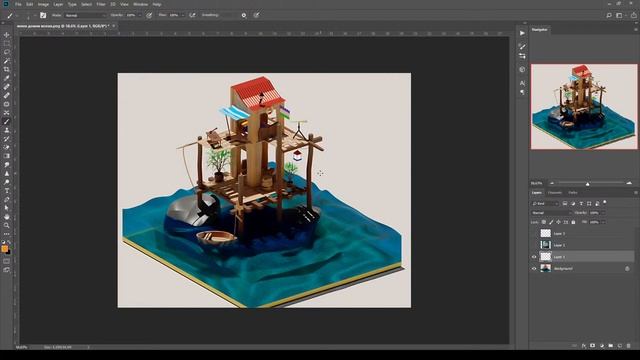Change screen mode icon at toolbar bottom
The width and height of the screenshot is (640, 360).
click(7, 270)
